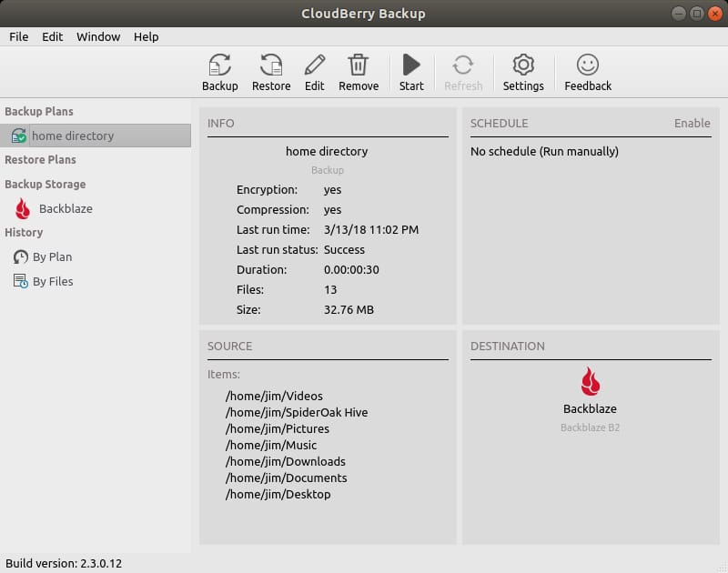Click the Edit pencil icon
728x573 pixels.
pyautogui.click(x=315, y=65)
